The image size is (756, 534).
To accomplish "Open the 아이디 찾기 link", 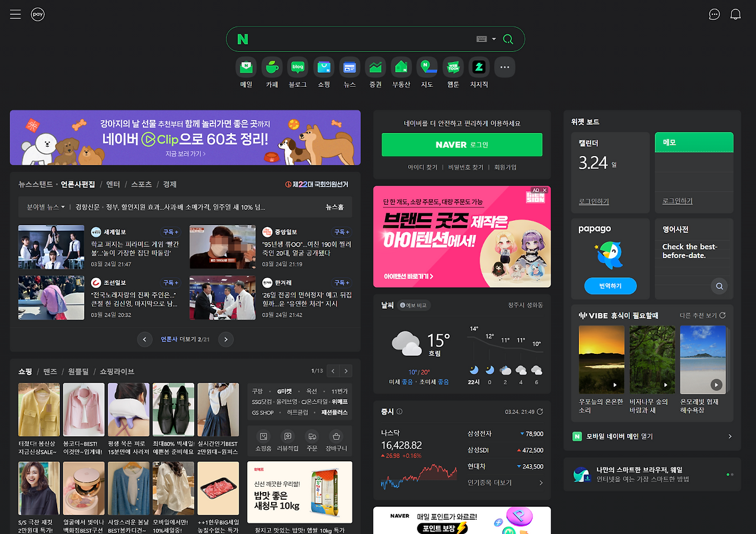I will (x=422, y=167).
